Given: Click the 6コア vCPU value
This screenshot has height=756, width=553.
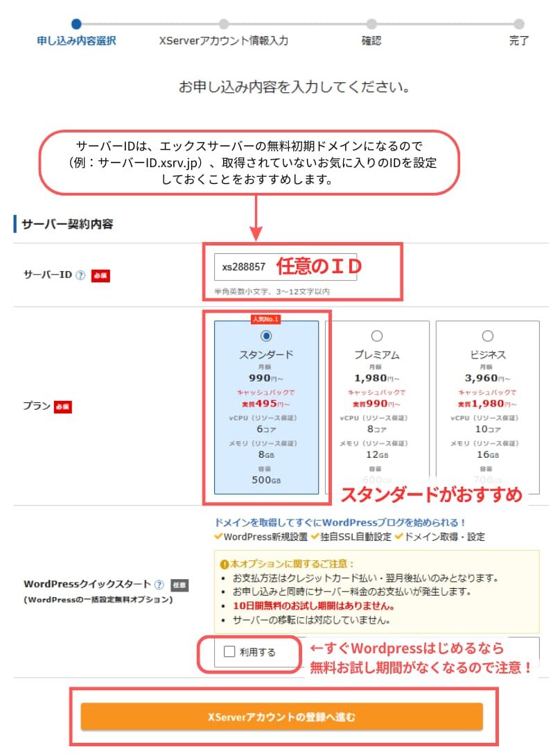Looking at the screenshot, I should point(266,429).
